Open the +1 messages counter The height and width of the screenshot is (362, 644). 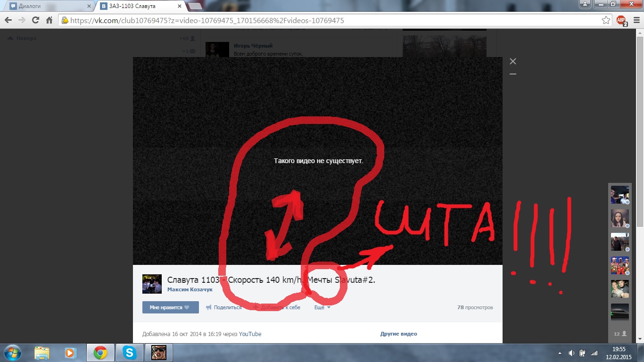click(x=189, y=51)
